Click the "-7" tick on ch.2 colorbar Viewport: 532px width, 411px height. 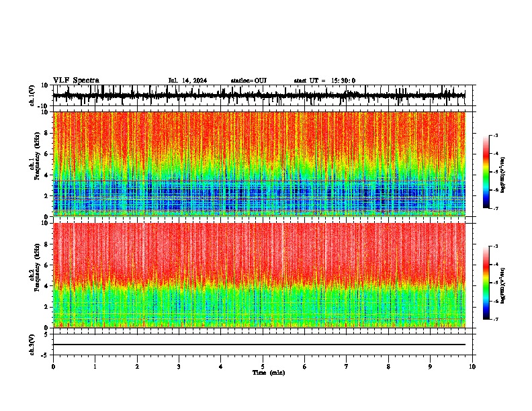point(495,320)
